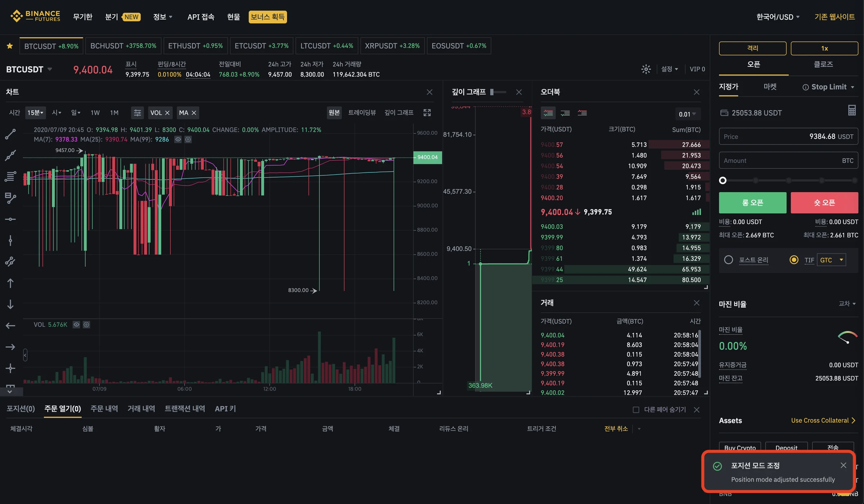Screen dimensions: 864x504
Task: Enable the Post Only radio option
Action: tap(728, 260)
